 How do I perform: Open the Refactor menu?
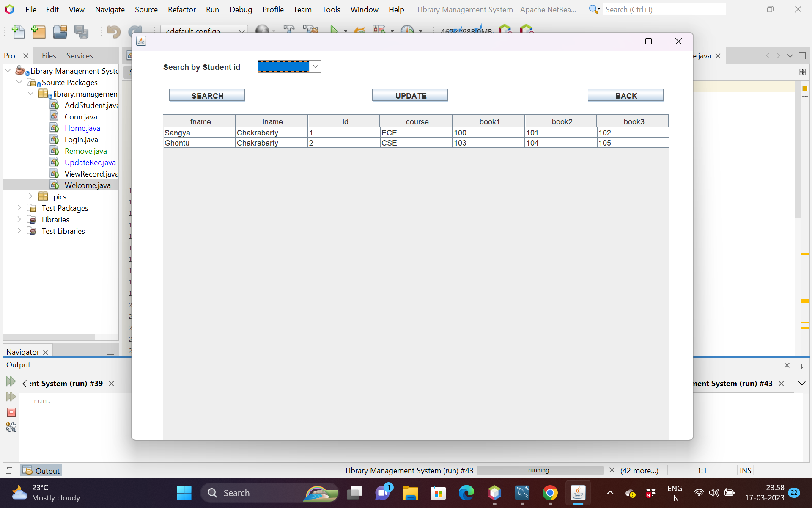pos(181,9)
